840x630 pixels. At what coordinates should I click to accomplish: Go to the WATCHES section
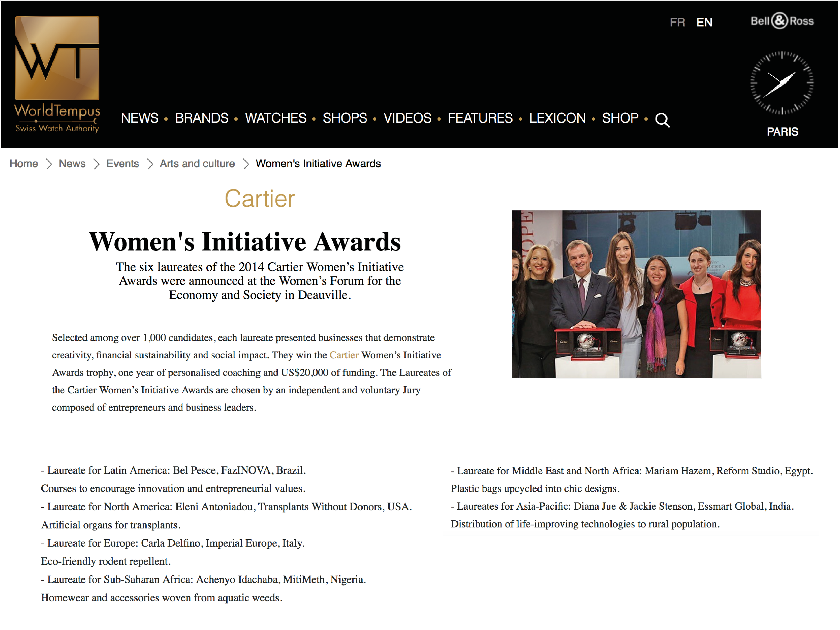[x=275, y=118]
